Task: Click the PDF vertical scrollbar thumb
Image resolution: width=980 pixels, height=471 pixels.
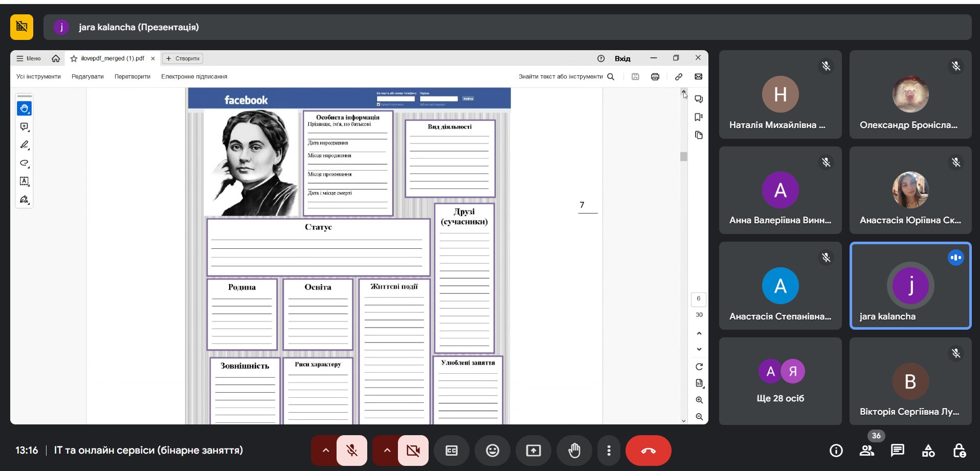Action: coord(683,156)
